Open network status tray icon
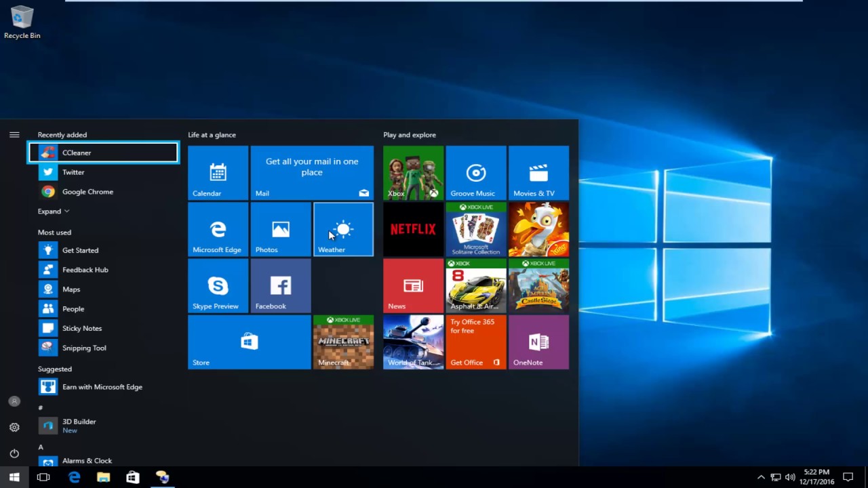868x488 pixels. coord(775,477)
